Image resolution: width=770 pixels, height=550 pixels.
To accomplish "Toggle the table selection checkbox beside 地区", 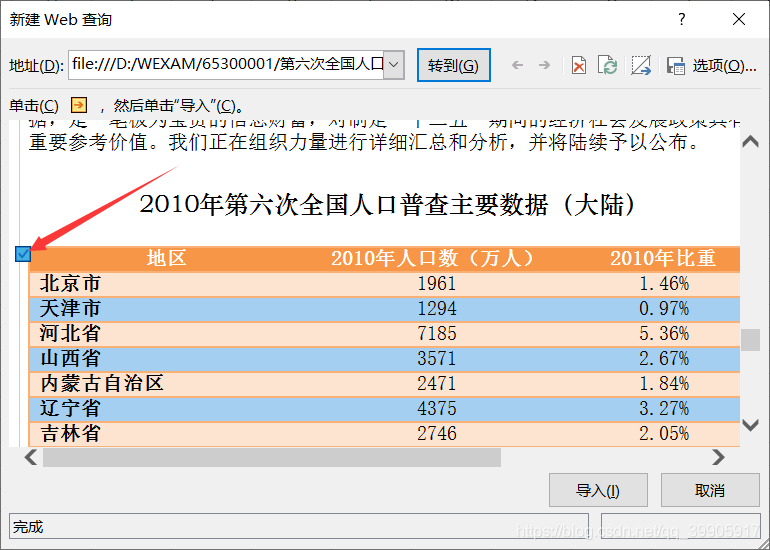I will pos(23,254).
